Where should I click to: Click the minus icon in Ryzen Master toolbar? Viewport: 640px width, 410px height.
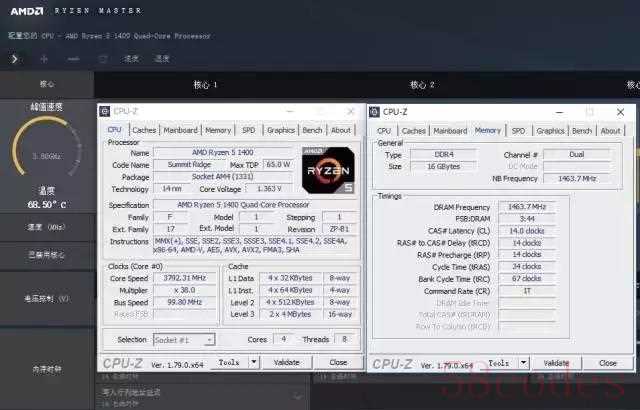click(73, 59)
